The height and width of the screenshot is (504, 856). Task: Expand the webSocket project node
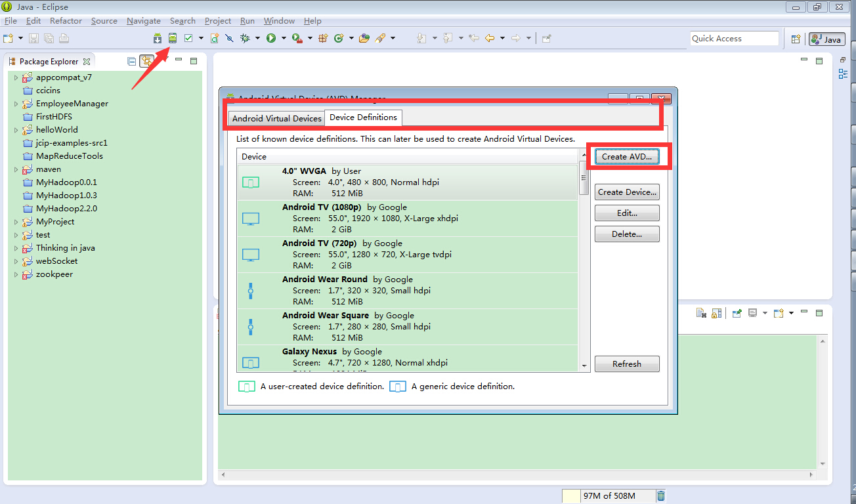tap(16, 261)
